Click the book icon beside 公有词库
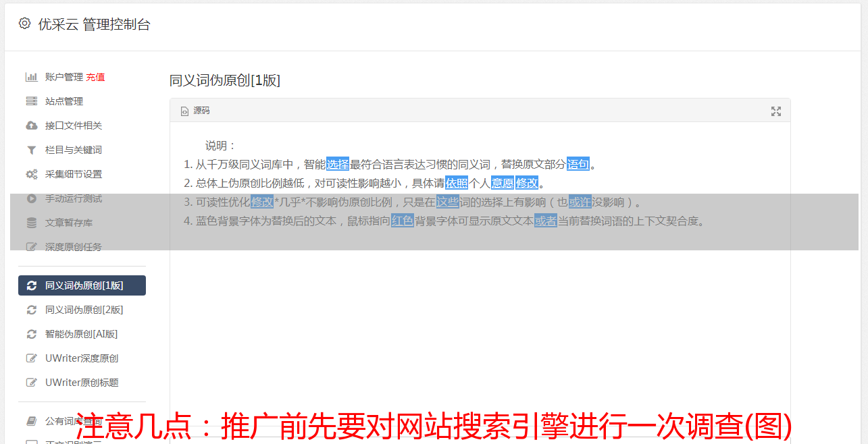Screen dimensions: 868x444 [x=31, y=421]
